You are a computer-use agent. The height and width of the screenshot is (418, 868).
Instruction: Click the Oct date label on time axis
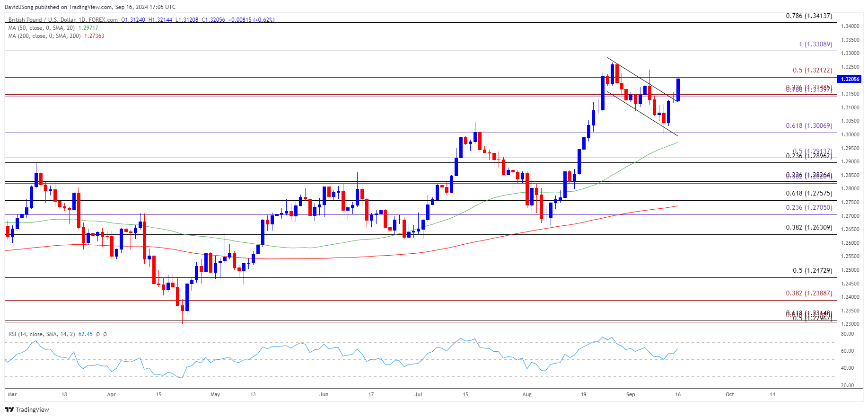[x=730, y=394]
